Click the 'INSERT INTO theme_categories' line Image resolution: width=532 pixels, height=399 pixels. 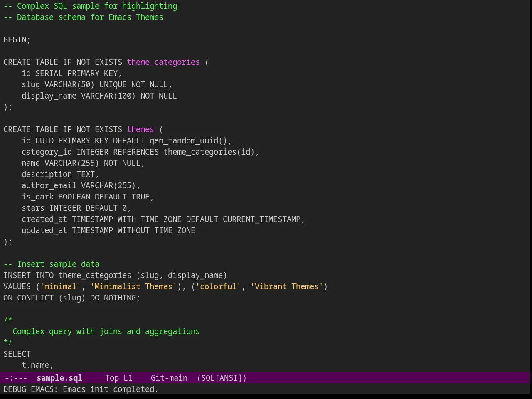(115, 275)
